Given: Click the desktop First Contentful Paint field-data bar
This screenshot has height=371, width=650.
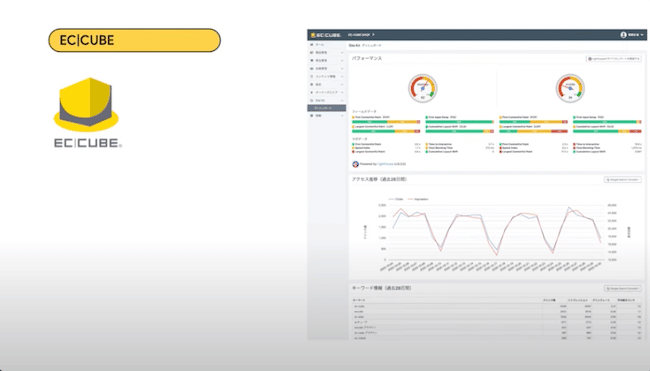Looking at the screenshot, I should 386,122.
